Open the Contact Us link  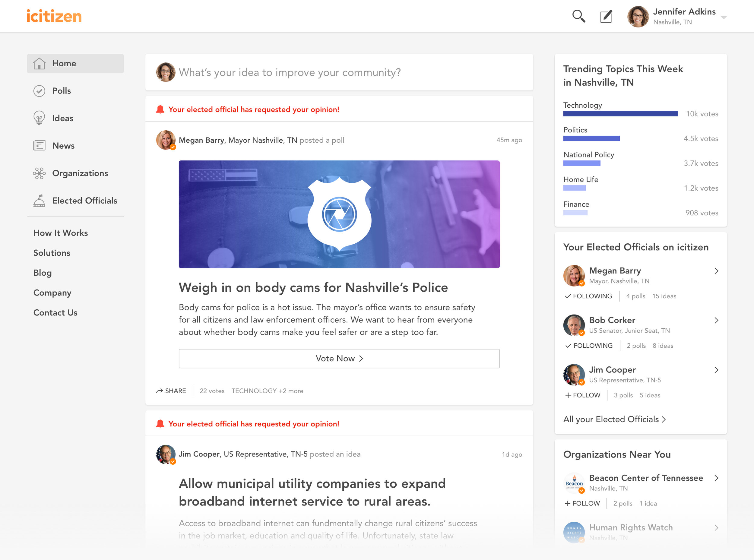point(55,312)
